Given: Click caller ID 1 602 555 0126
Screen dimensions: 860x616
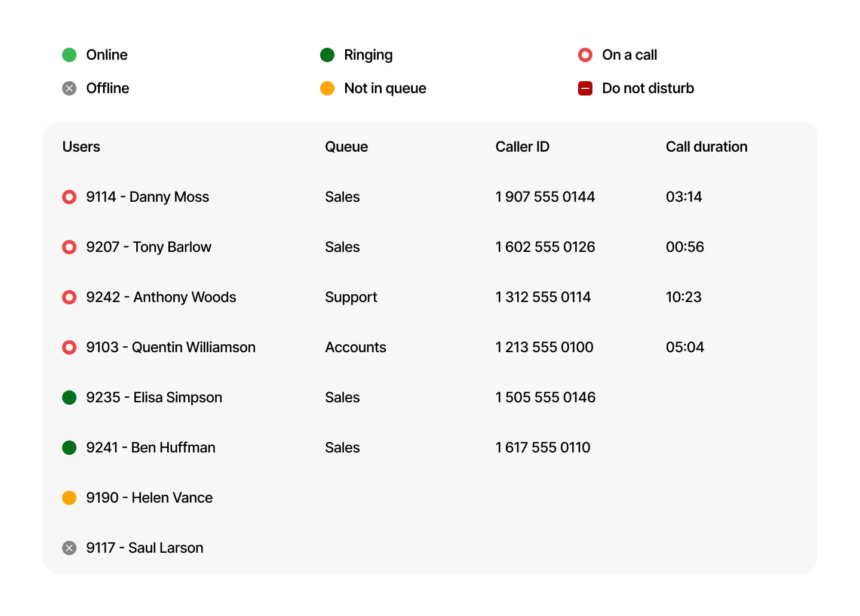Looking at the screenshot, I should click(545, 247).
